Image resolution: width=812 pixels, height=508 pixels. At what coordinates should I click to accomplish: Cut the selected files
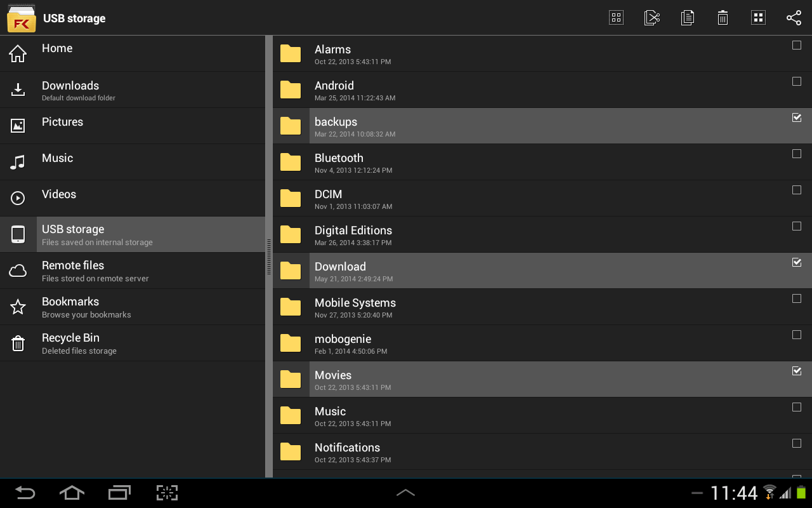[x=652, y=17]
